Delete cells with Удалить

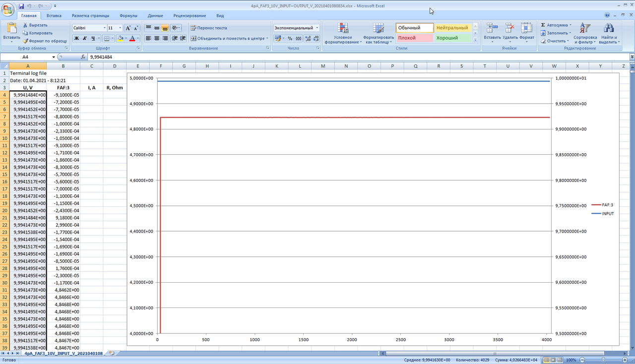click(510, 31)
